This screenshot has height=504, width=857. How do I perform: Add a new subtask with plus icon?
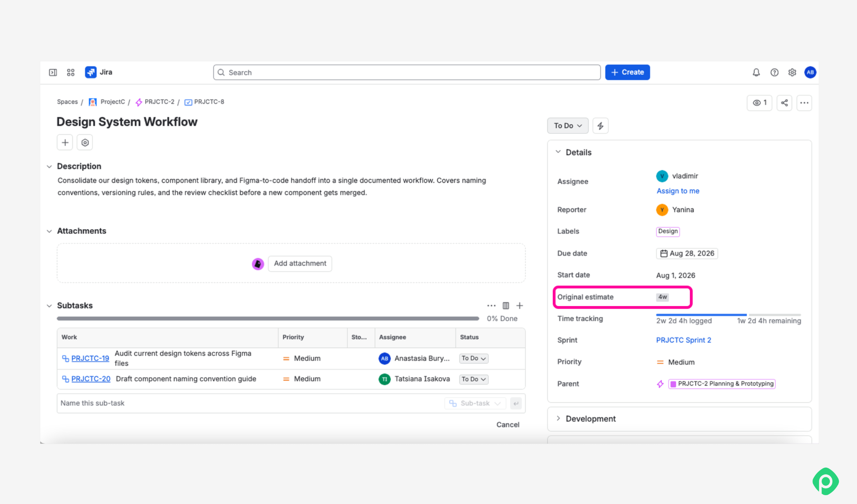pyautogui.click(x=520, y=306)
